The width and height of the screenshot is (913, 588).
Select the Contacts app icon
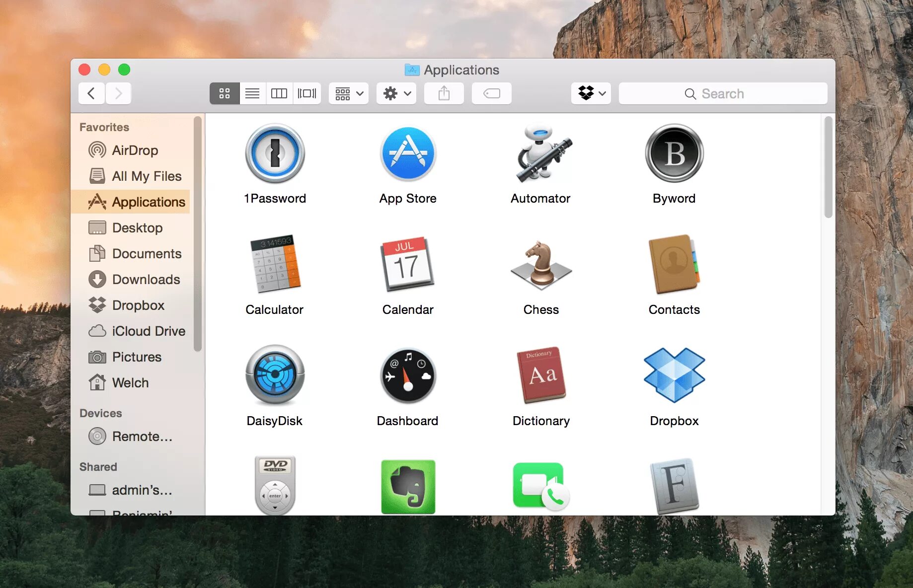674,265
